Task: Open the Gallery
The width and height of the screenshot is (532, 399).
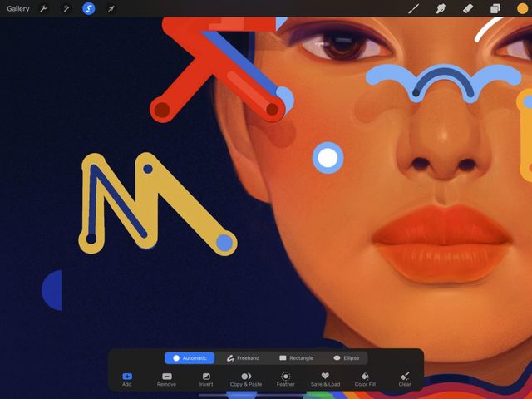Action: 18,9
